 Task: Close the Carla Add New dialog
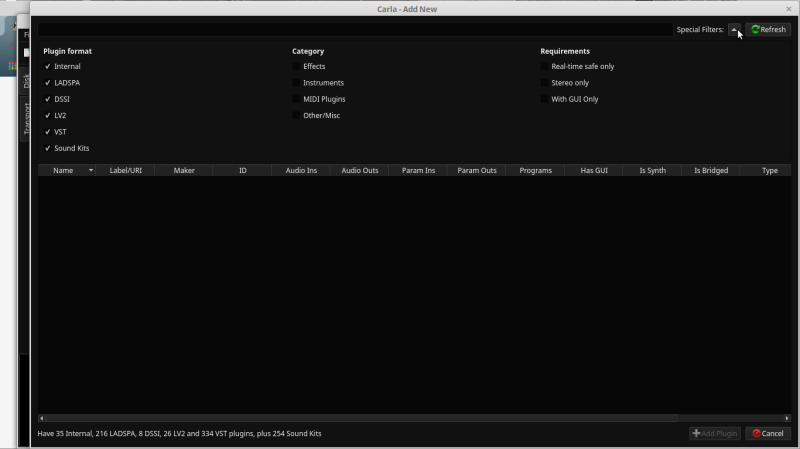tap(789, 9)
